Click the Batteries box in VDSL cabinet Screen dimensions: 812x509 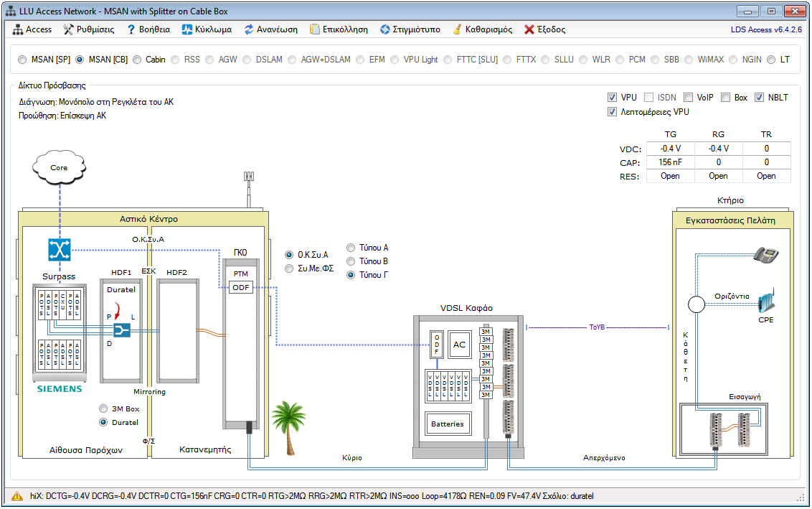click(447, 424)
